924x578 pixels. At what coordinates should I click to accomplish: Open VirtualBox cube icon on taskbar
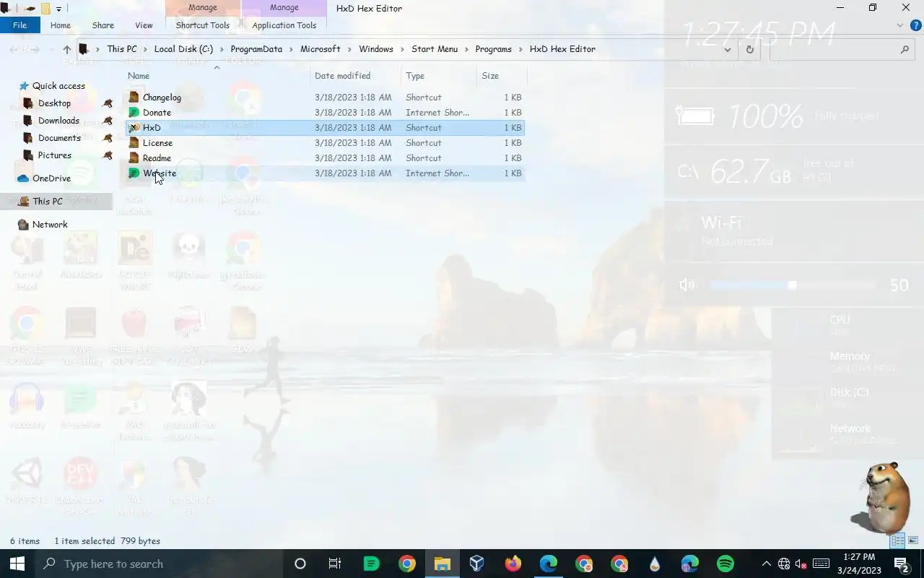coord(477,564)
